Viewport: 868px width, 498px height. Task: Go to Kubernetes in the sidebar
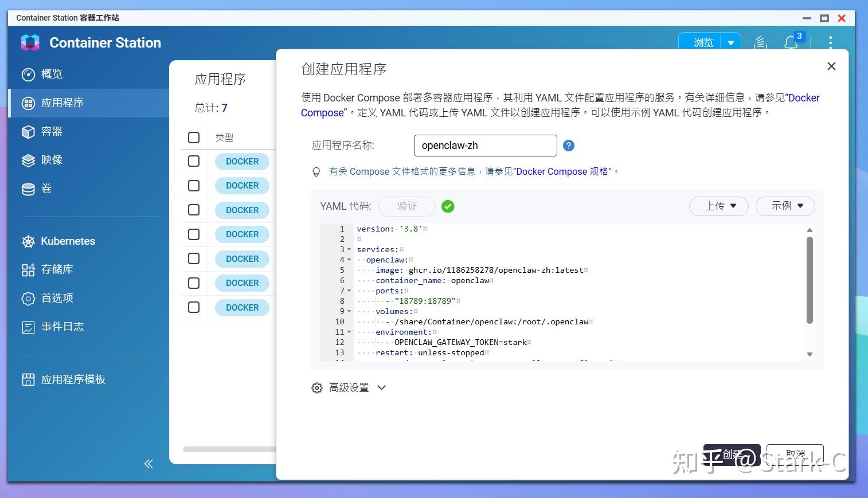click(x=89, y=241)
